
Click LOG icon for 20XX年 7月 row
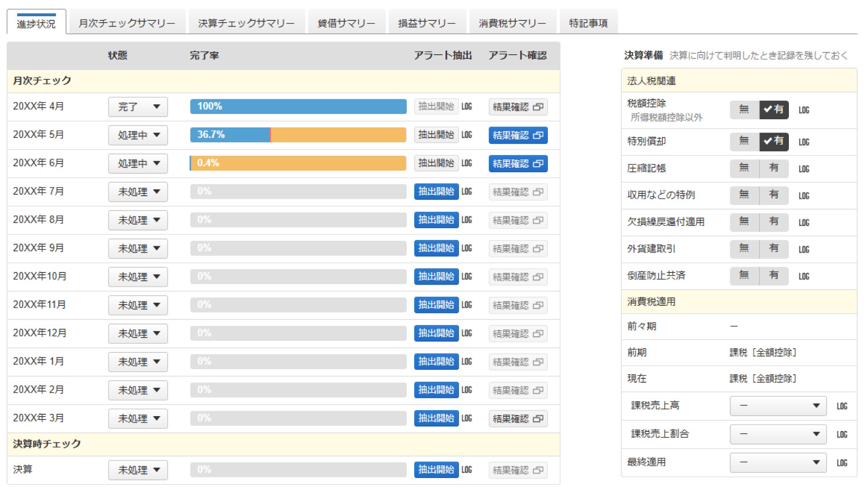click(467, 192)
